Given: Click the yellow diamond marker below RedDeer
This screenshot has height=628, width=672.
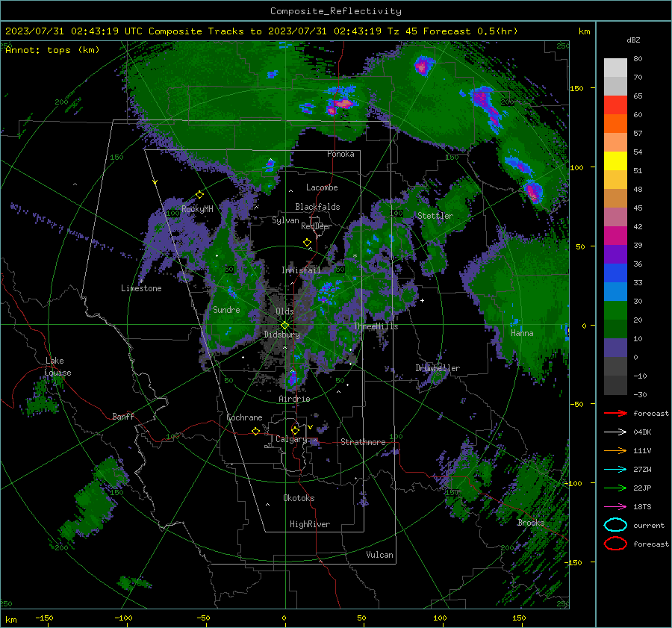Looking at the screenshot, I should (x=307, y=243).
